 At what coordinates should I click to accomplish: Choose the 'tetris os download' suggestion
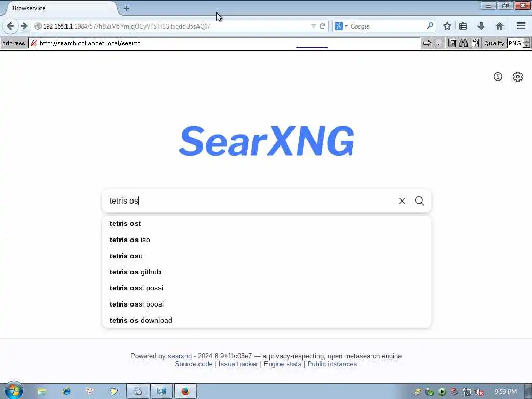(x=267, y=320)
